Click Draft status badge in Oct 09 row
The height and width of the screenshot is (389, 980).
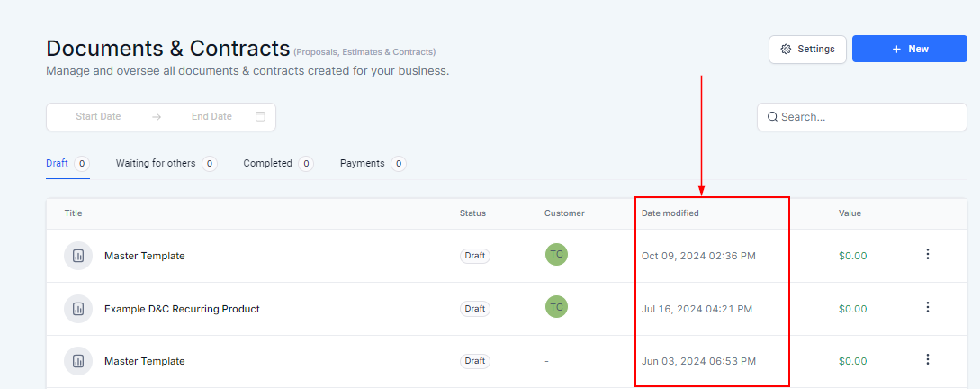pos(475,256)
